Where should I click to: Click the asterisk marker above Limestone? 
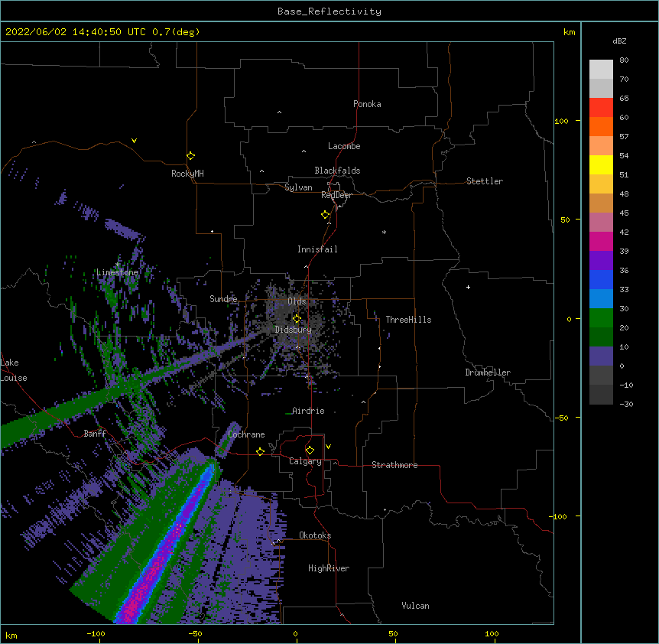118,264
